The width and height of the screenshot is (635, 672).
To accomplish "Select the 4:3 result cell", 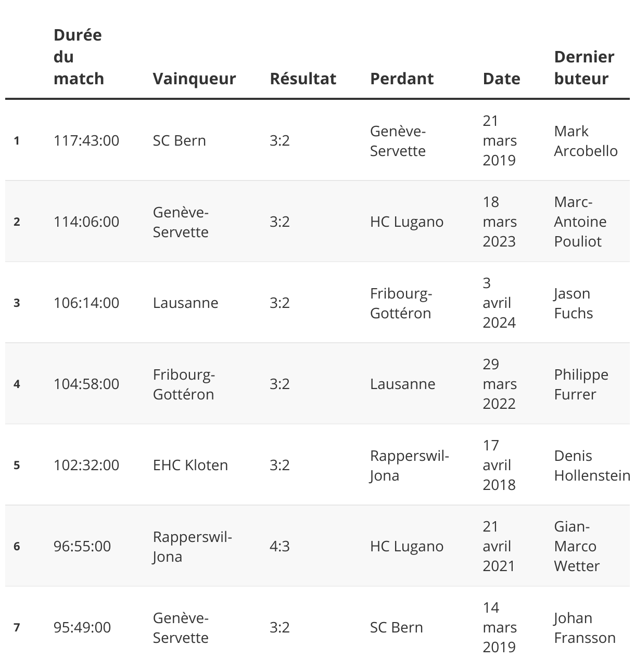I will pyautogui.click(x=280, y=546).
